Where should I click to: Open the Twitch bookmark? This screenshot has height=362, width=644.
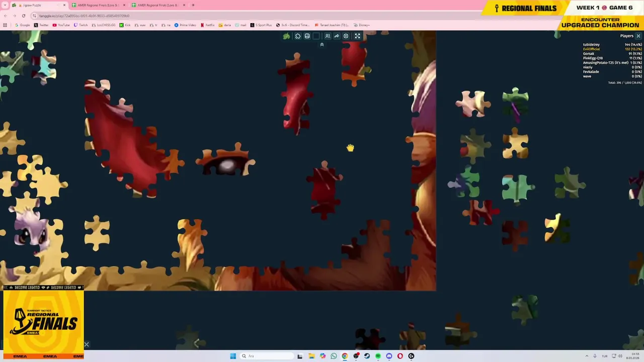coord(80,25)
